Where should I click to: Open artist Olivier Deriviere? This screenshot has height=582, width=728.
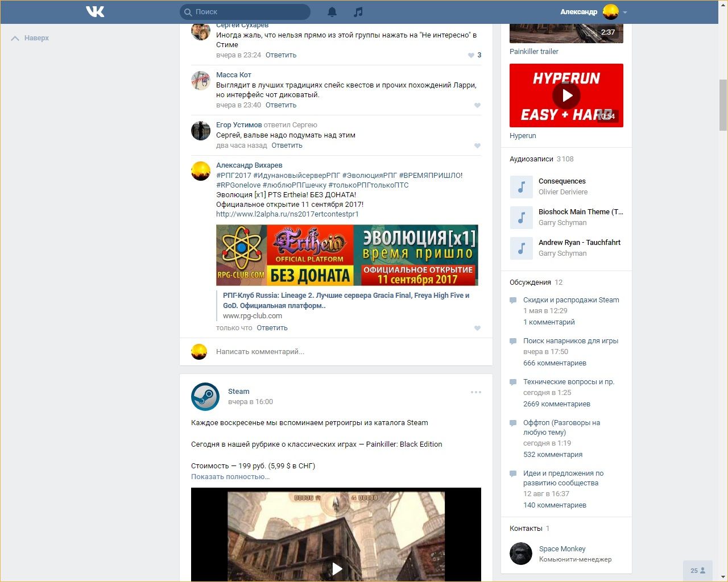click(x=563, y=192)
